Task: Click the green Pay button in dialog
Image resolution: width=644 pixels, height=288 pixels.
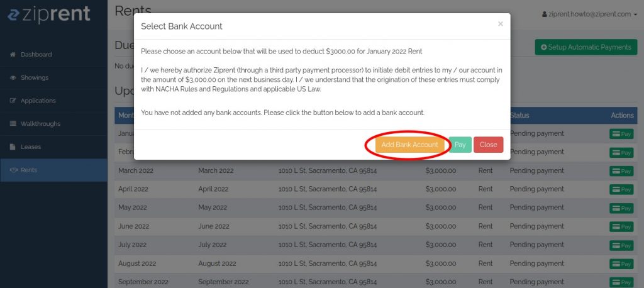Action: (x=460, y=145)
